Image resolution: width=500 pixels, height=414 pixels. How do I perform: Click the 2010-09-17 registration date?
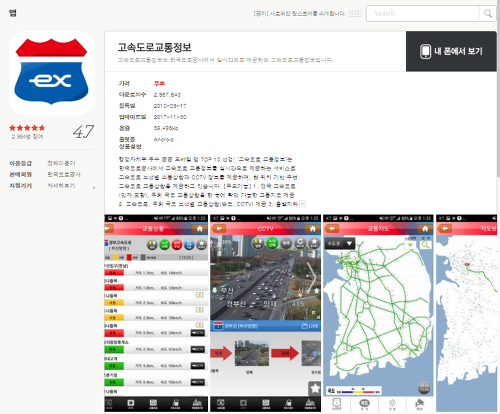[x=170, y=106]
